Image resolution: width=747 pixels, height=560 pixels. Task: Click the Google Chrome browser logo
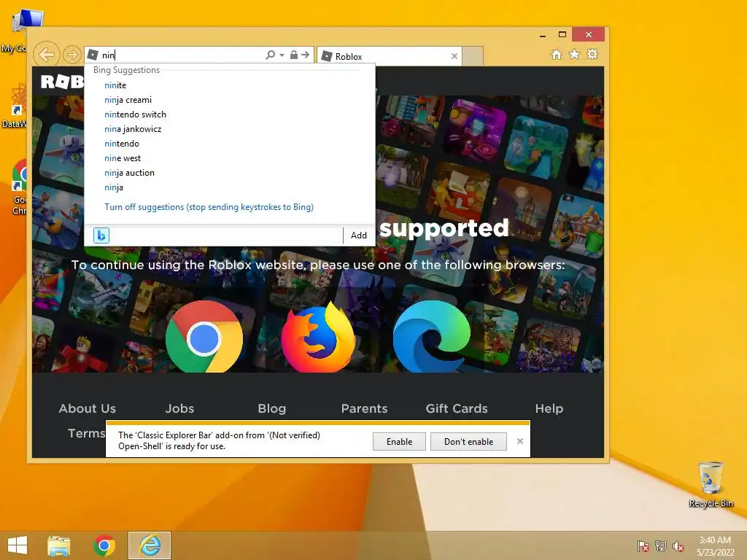[x=204, y=337]
